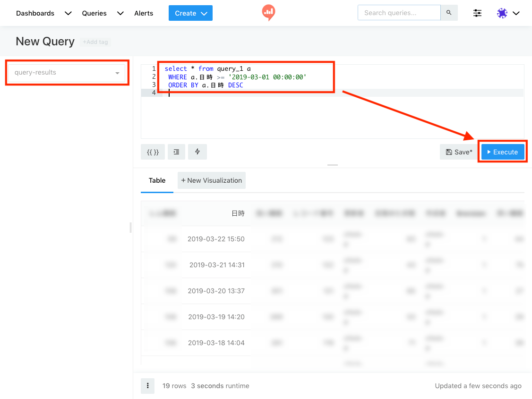
Task: Click the editor resize handle bar
Action: 333,165
